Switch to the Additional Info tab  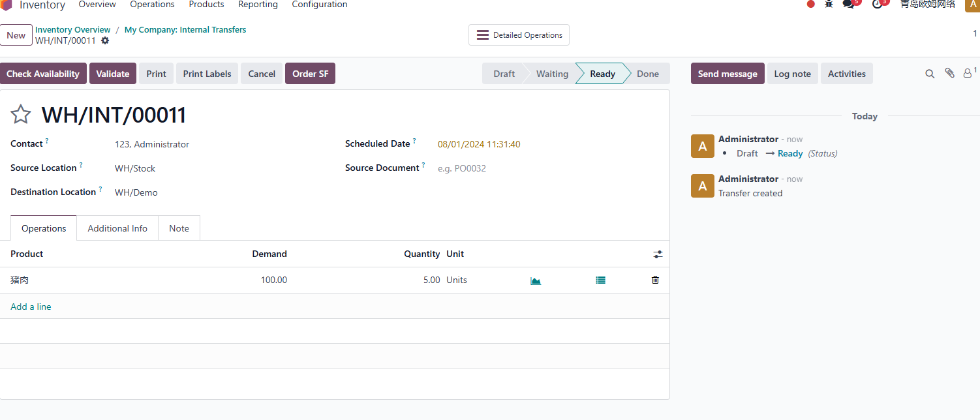coord(117,228)
